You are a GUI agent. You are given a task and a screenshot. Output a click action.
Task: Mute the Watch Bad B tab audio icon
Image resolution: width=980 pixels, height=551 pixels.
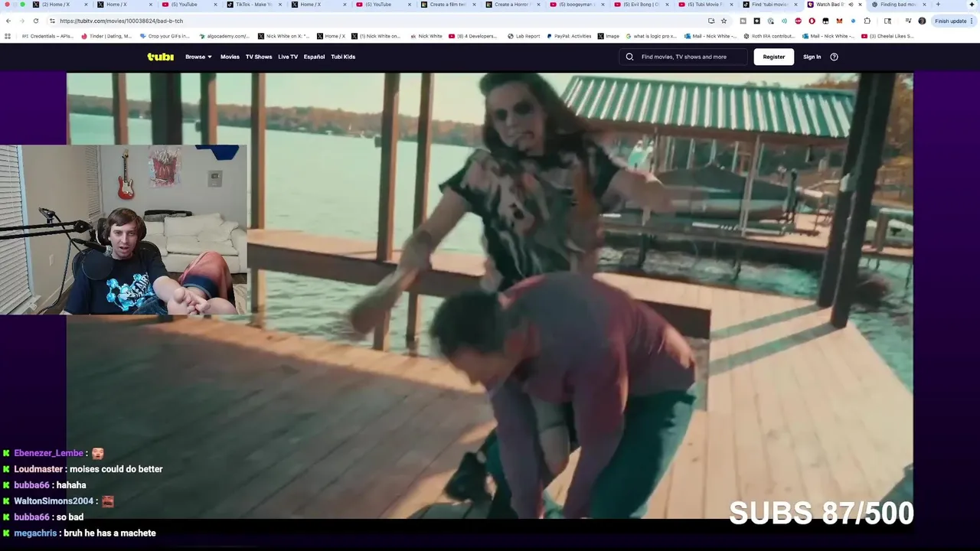pos(850,5)
